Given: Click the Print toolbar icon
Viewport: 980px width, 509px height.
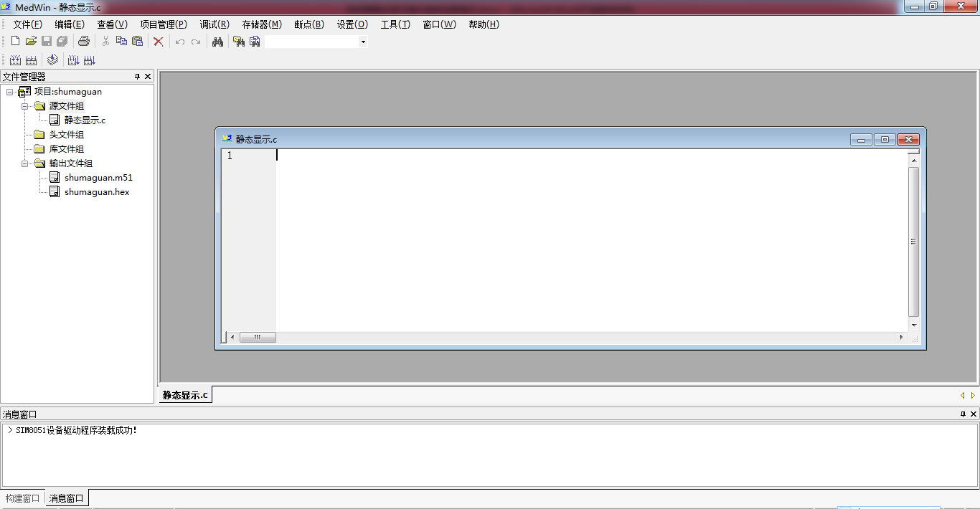Looking at the screenshot, I should point(83,42).
